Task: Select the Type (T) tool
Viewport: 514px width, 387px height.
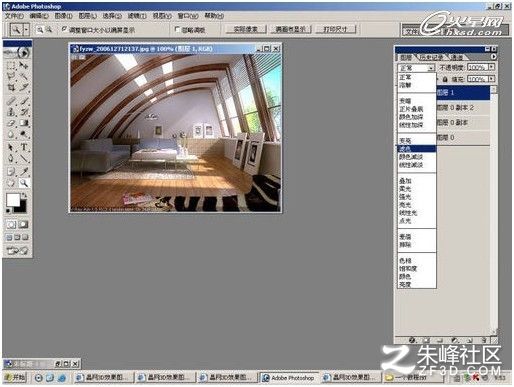Action: [x=24, y=147]
